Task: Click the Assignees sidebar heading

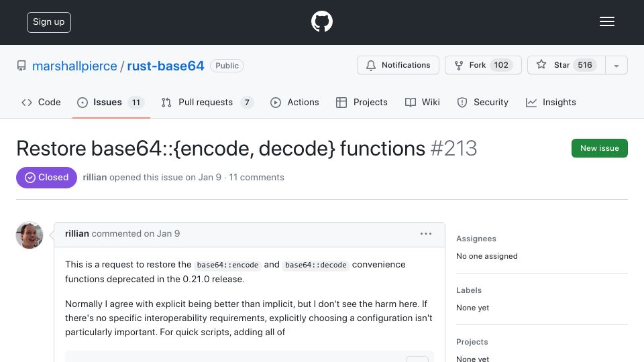Action: 476,239
